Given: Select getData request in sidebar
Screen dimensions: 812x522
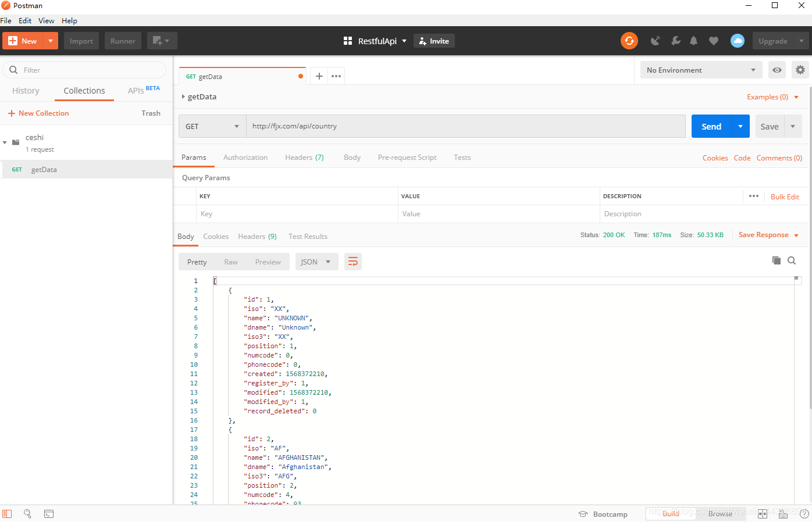Looking at the screenshot, I should [x=86, y=170].
